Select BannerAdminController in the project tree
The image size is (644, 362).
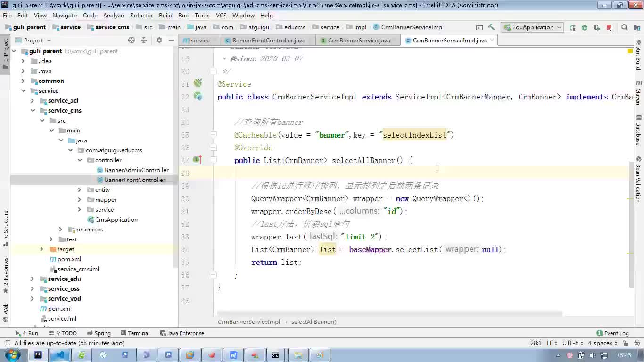(132, 170)
